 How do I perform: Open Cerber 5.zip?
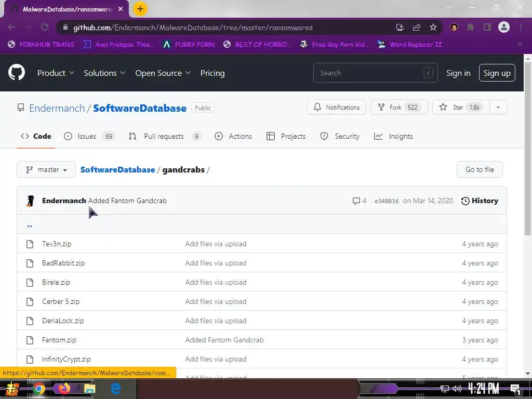coord(61,301)
